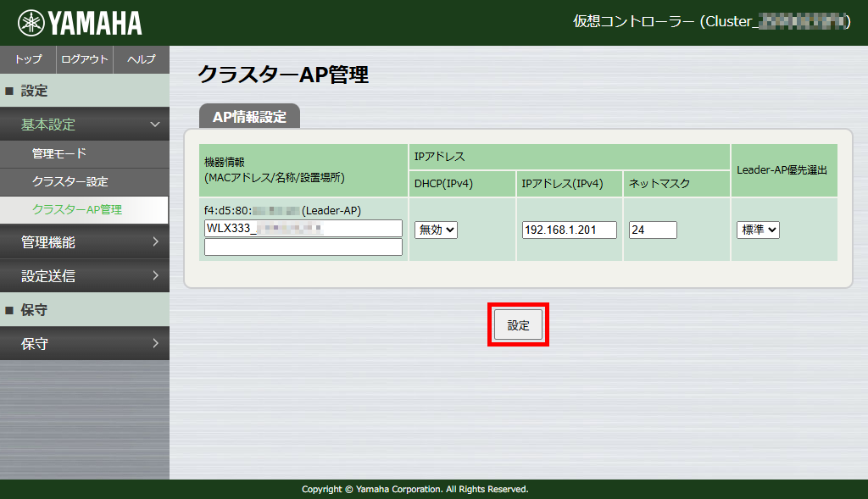The image size is (868, 499).
Task: Click ログアウト to log out
Action: tap(85, 59)
